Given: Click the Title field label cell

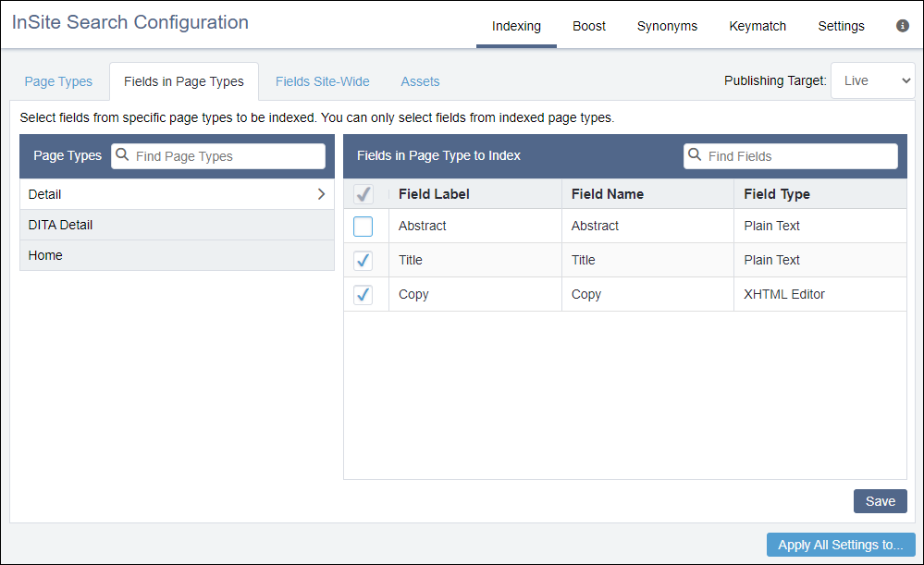Looking at the screenshot, I should 475,261.
